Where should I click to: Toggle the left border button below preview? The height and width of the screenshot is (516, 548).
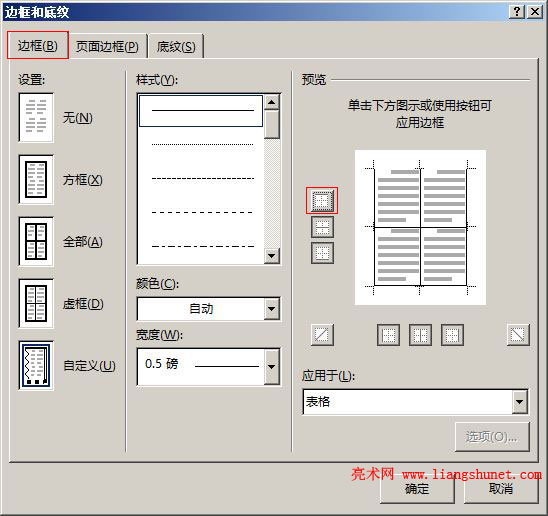[x=388, y=335]
